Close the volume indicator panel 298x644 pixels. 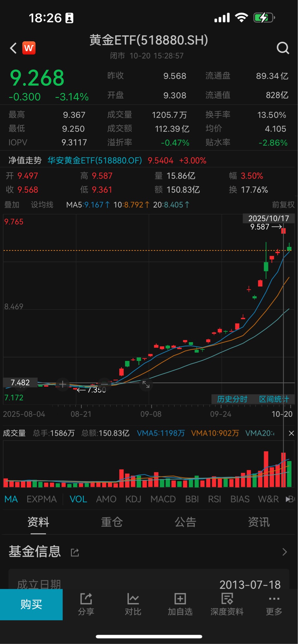(x=291, y=433)
